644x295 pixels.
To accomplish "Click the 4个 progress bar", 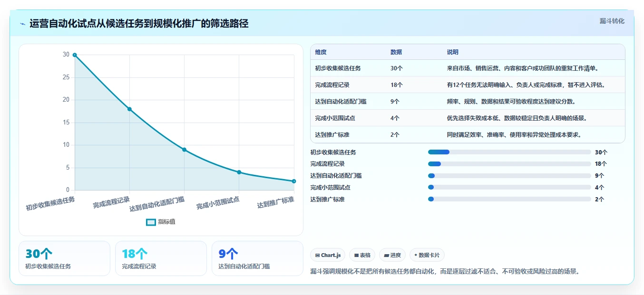I will pyautogui.click(x=509, y=187).
